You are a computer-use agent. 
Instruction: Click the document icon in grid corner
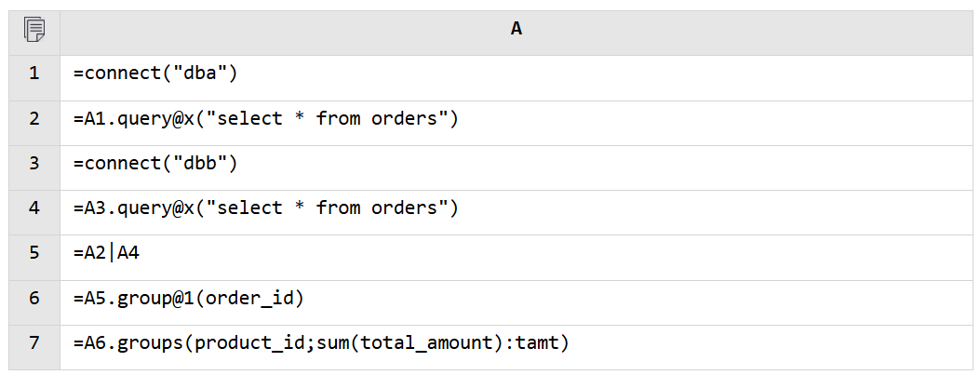pos(34,30)
